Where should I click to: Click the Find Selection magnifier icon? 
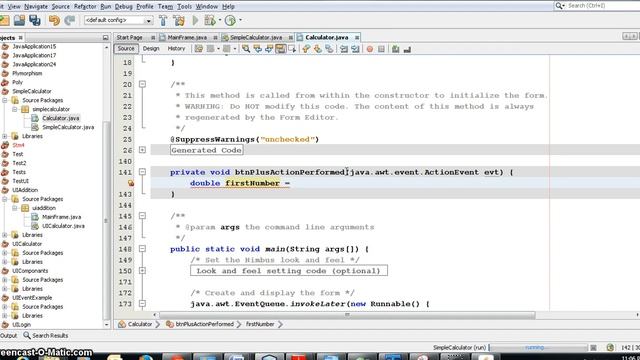click(246, 49)
